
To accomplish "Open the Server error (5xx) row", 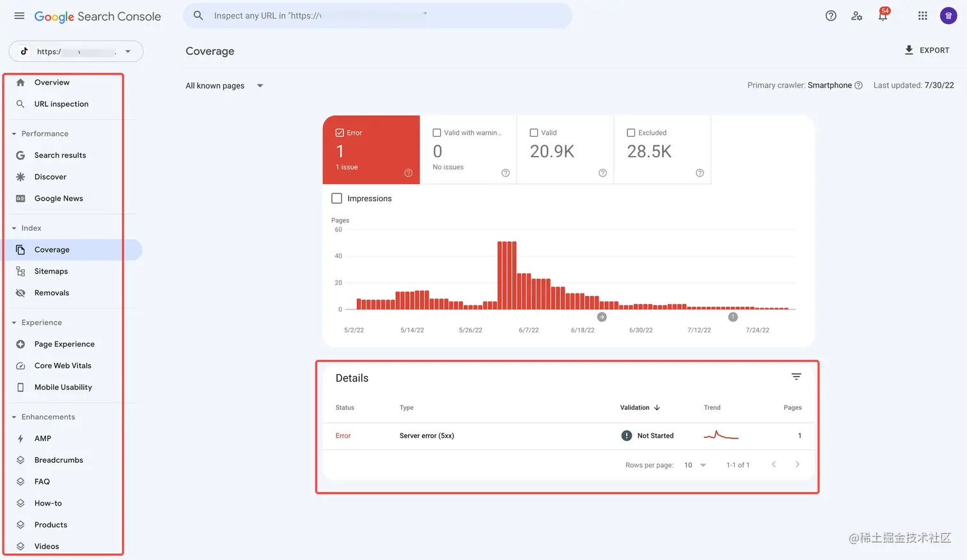I will click(x=569, y=436).
